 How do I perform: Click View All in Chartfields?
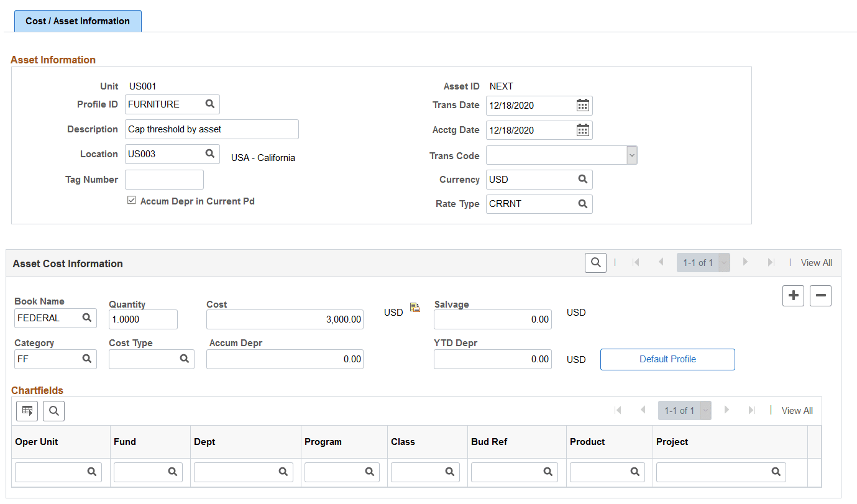pos(797,411)
